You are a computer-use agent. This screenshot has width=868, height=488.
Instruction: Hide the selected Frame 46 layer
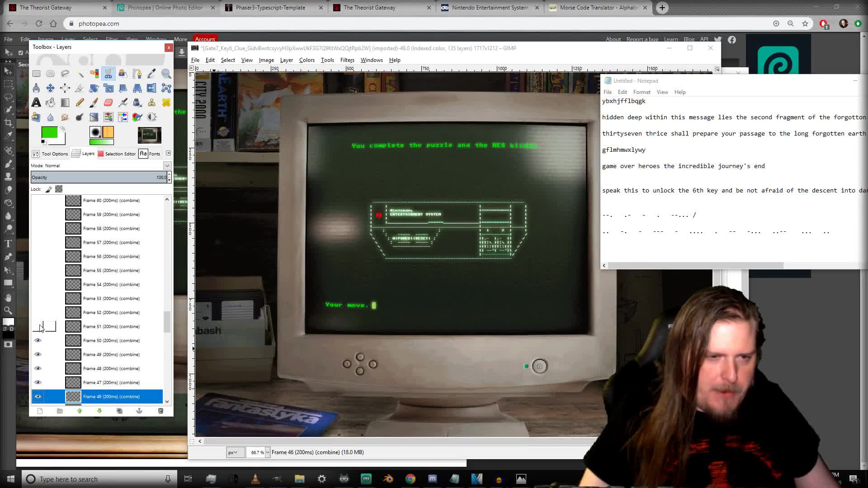(x=38, y=396)
